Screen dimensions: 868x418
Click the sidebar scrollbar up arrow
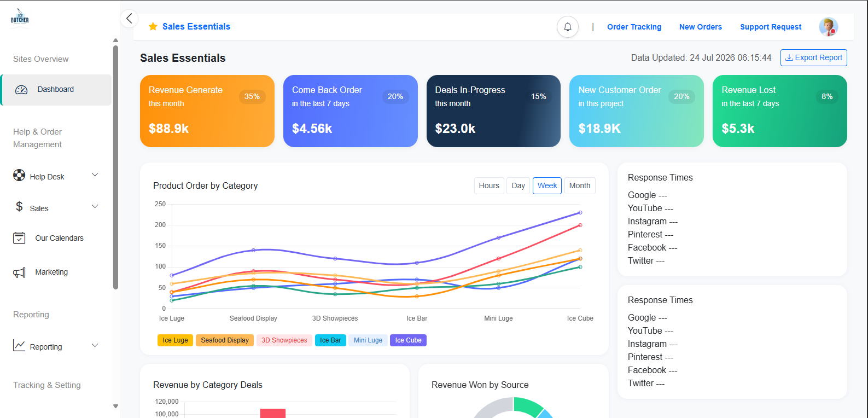click(115, 40)
